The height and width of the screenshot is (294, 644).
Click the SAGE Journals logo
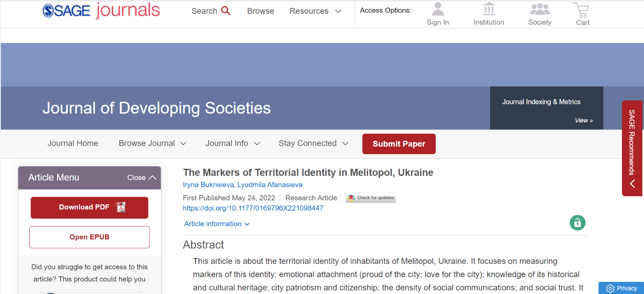click(x=101, y=11)
